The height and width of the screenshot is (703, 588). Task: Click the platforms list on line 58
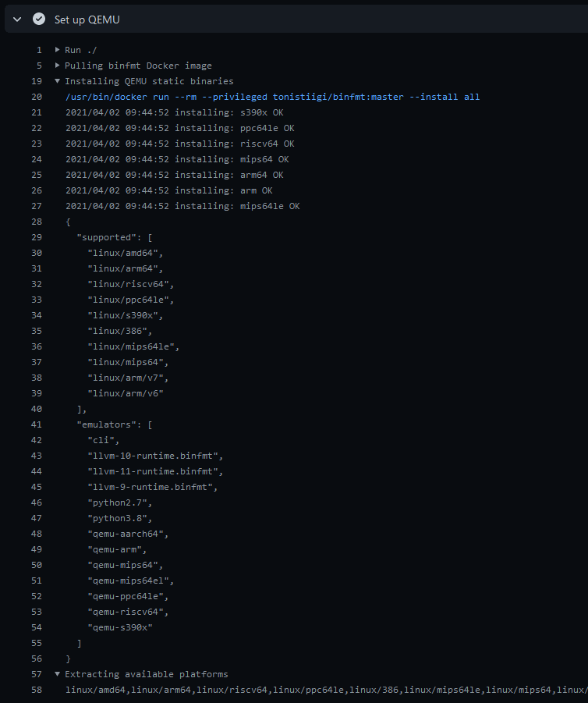312,689
